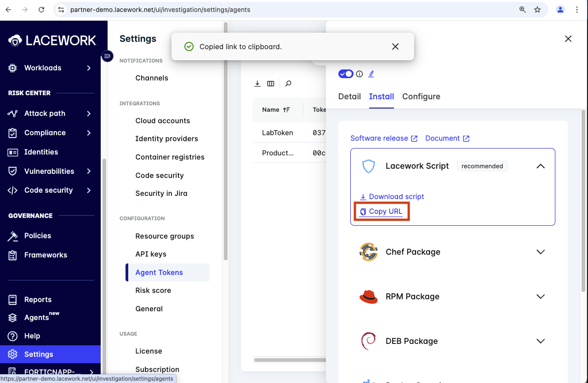Click the Workloads chip icon
This screenshot has height=383, width=588.
(x=13, y=68)
